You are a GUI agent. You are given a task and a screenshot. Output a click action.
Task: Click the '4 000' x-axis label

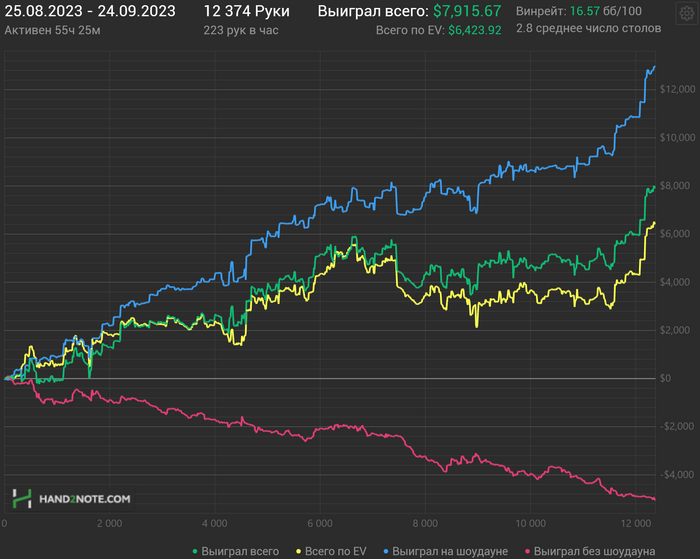(215, 523)
